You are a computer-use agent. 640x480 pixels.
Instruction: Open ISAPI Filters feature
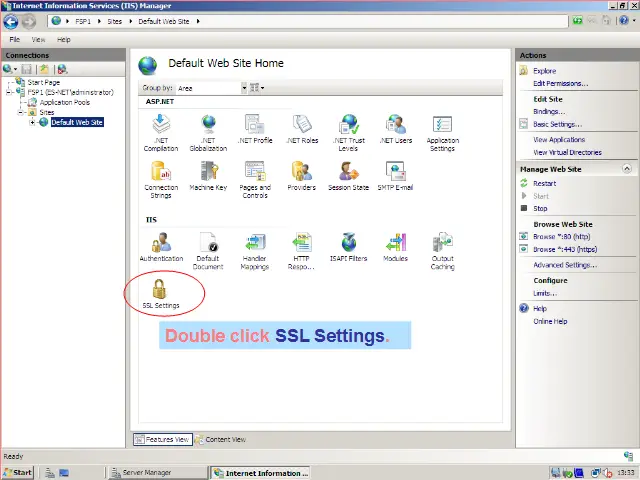pyautogui.click(x=349, y=247)
